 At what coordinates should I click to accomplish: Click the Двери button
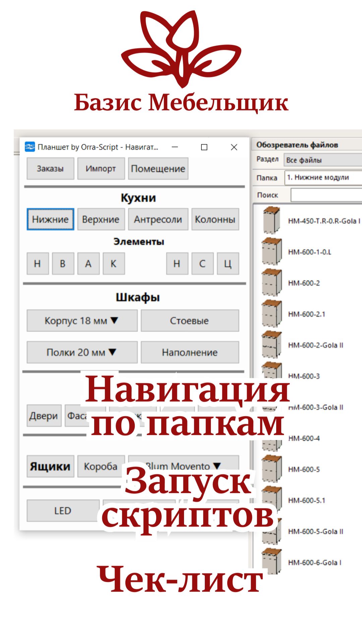[x=44, y=415]
